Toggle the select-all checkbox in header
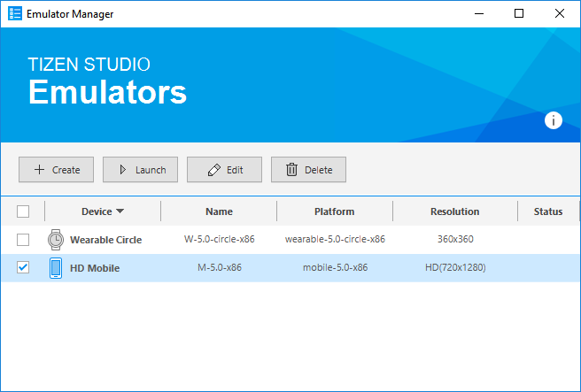 [23, 211]
